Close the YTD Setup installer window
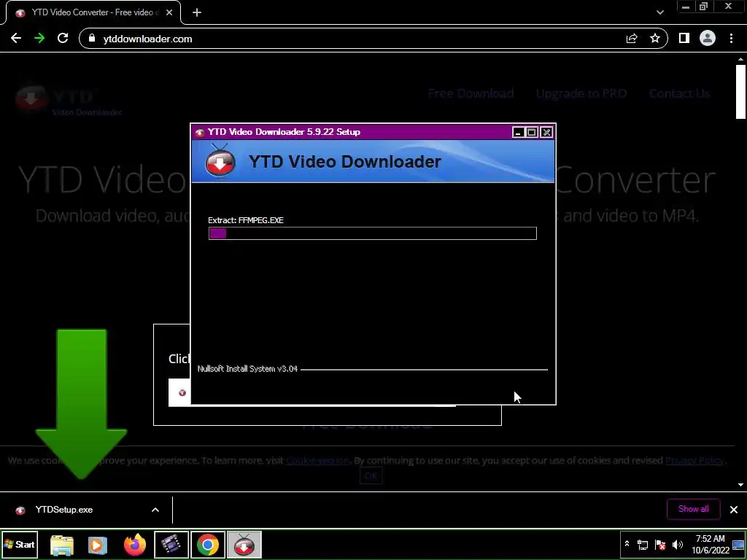This screenshot has width=747, height=560. coord(546,133)
